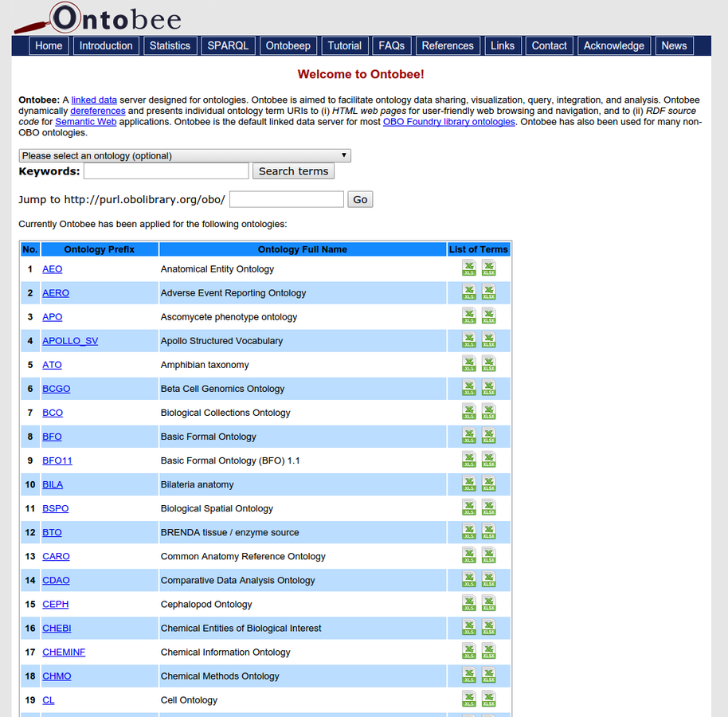Image resolution: width=728 pixels, height=717 pixels.
Task: Download XLSX term list for ATO
Action: tap(488, 363)
